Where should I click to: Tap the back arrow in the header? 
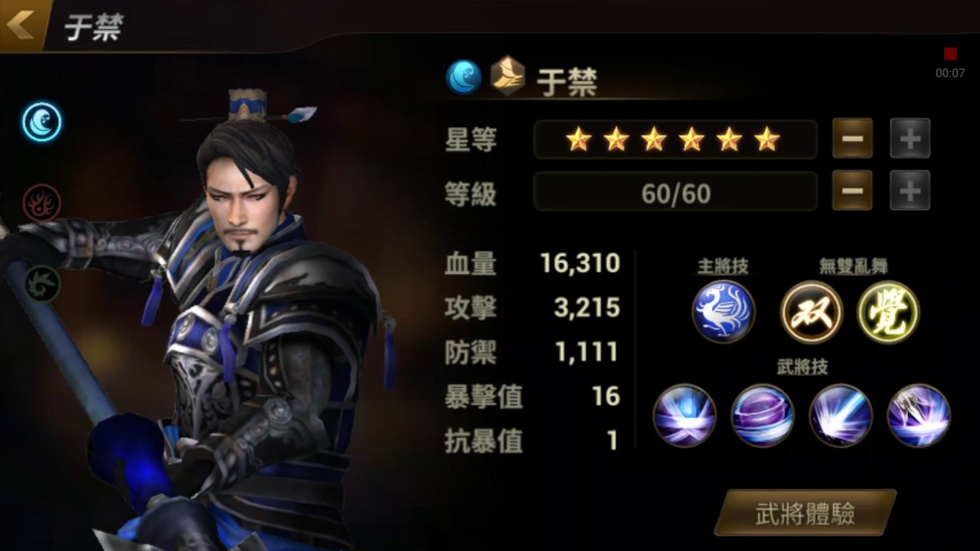coord(21,24)
